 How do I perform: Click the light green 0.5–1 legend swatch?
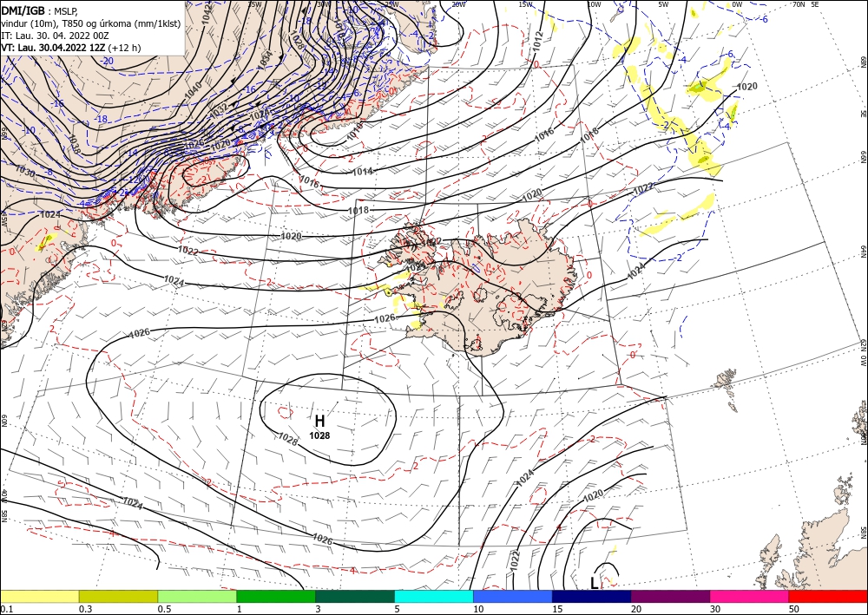click(x=197, y=596)
